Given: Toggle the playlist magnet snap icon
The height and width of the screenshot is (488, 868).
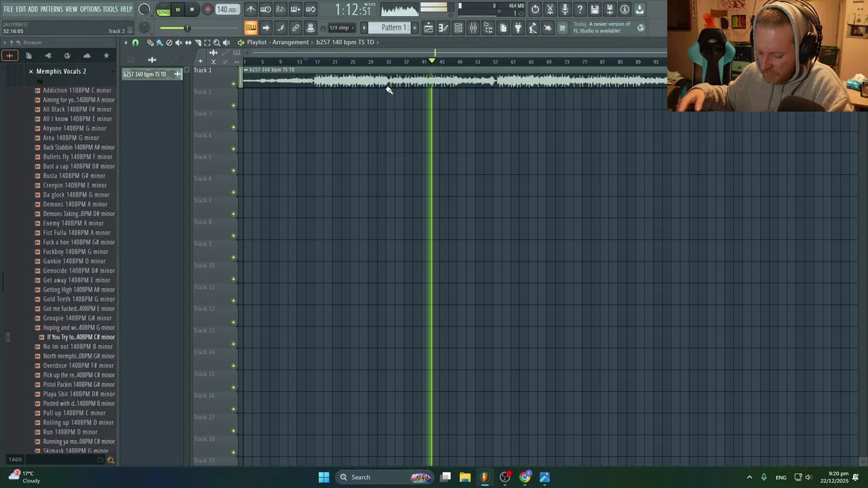Looking at the screenshot, I should click(x=135, y=42).
